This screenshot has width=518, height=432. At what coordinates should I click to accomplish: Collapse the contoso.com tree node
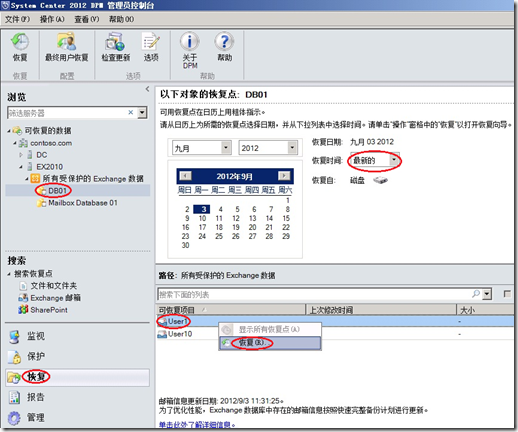15,143
